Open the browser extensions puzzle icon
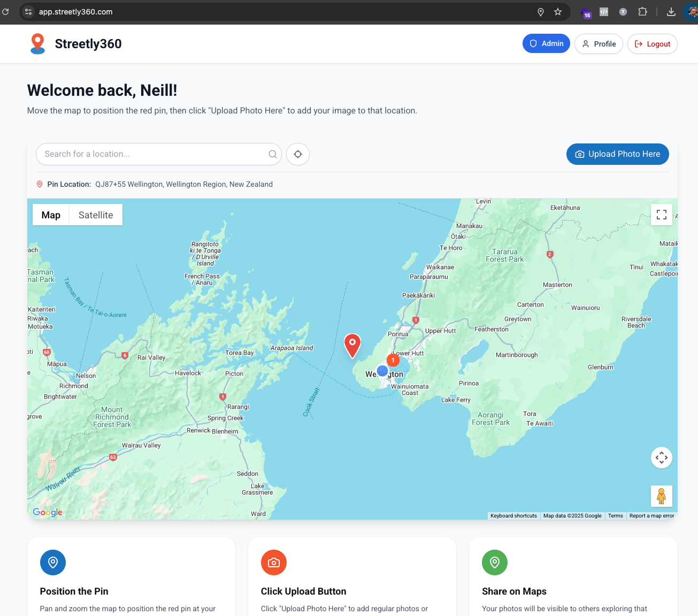 (x=642, y=11)
